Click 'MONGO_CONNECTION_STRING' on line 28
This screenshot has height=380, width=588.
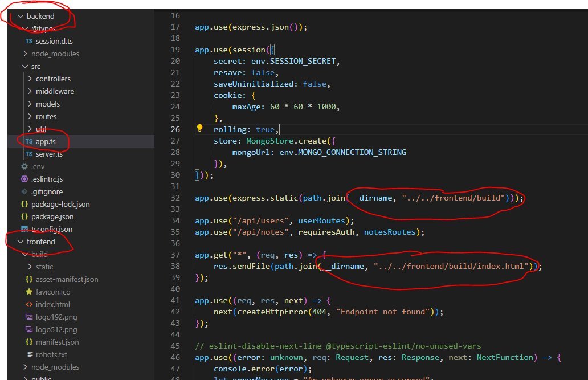coord(352,152)
